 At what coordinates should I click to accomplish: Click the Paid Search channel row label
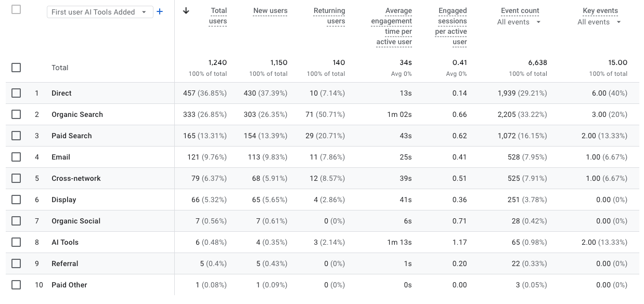(72, 136)
